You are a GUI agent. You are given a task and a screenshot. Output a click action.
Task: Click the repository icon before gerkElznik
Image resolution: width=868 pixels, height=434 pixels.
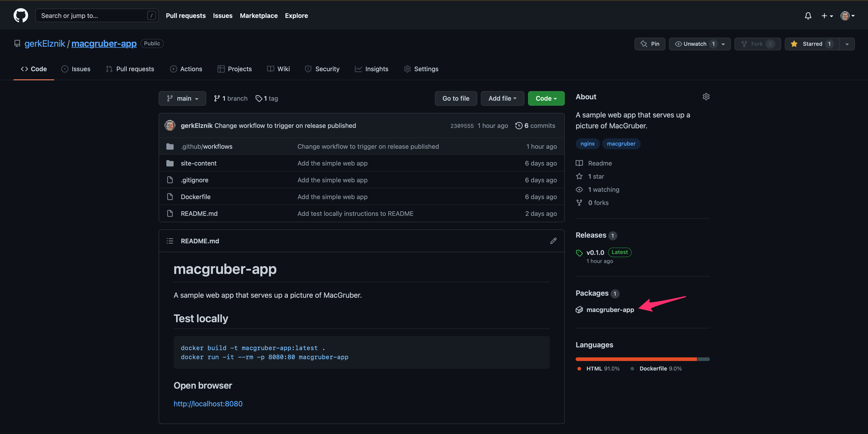click(x=17, y=44)
